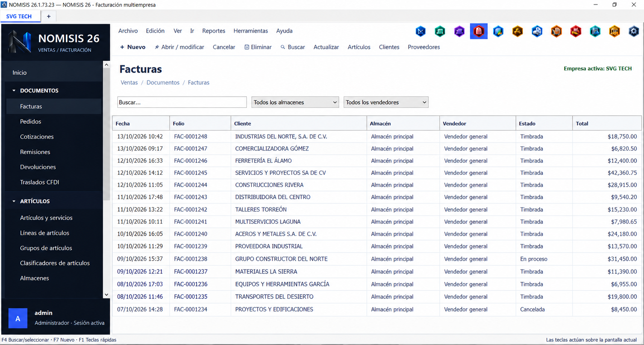The width and height of the screenshot is (644, 345).
Task: Open the green hexagon module icon
Action: click(440, 31)
